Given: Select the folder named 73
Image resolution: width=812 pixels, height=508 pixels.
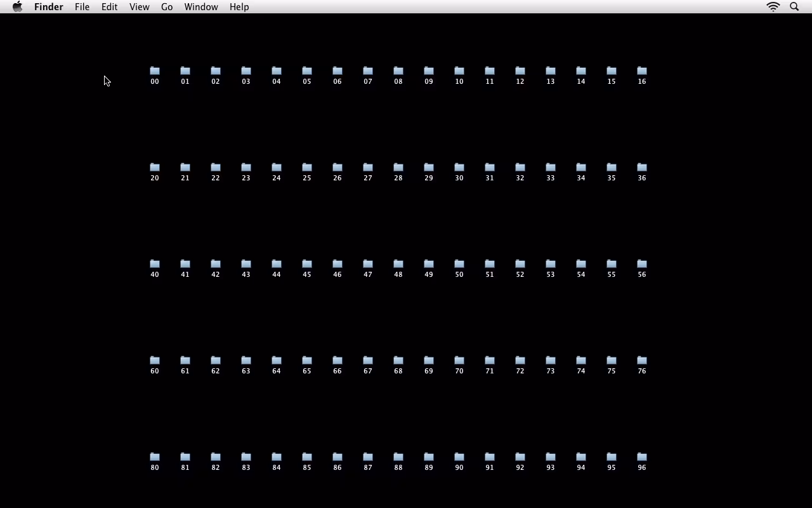Looking at the screenshot, I should tap(551, 361).
